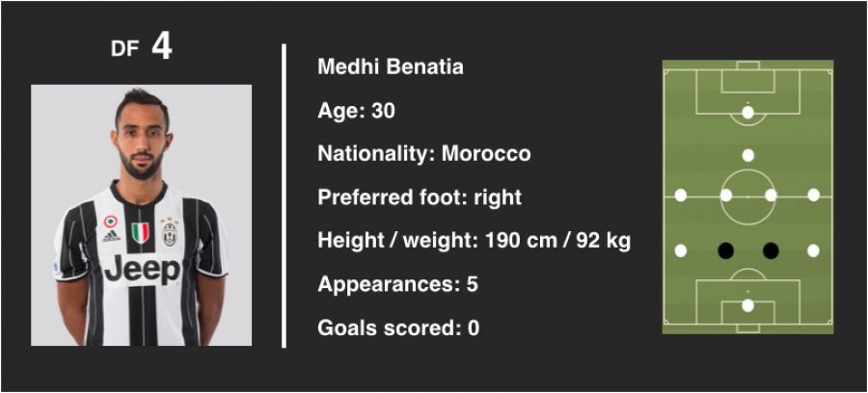Click the Goals scored: 0 stat

(x=398, y=327)
